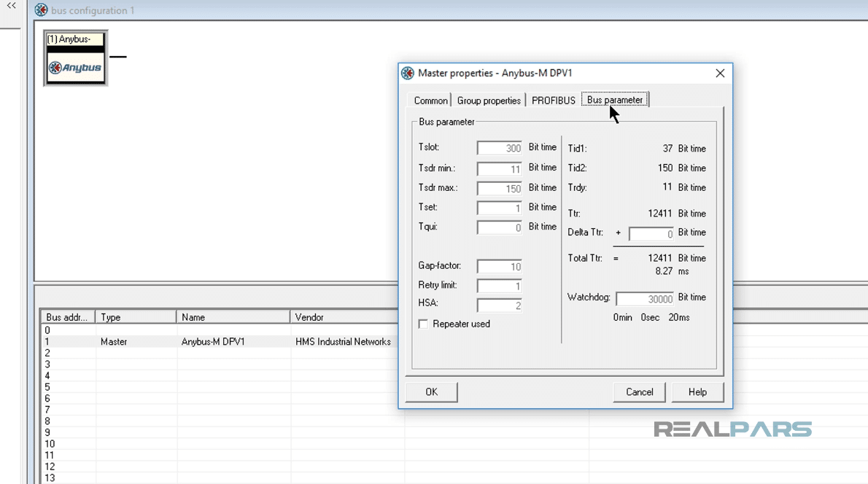Open the Group properties tab
Viewport: 868px width, 484px height.
489,101
